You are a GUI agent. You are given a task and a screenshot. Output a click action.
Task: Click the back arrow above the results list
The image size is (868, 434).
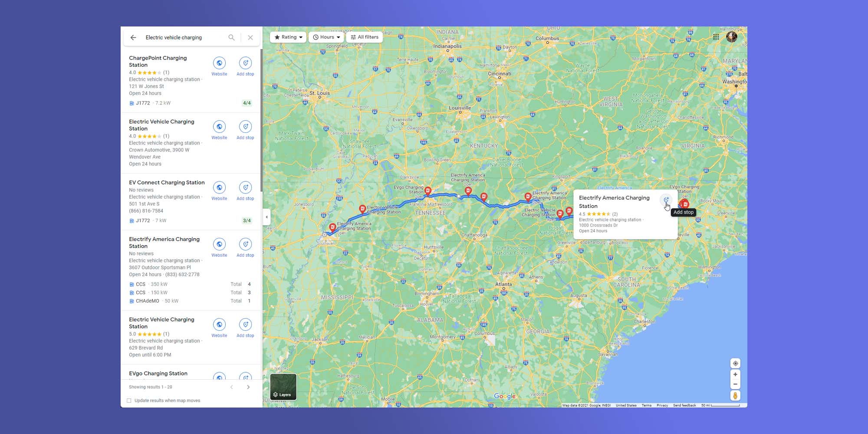pyautogui.click(x=133, y=37)
